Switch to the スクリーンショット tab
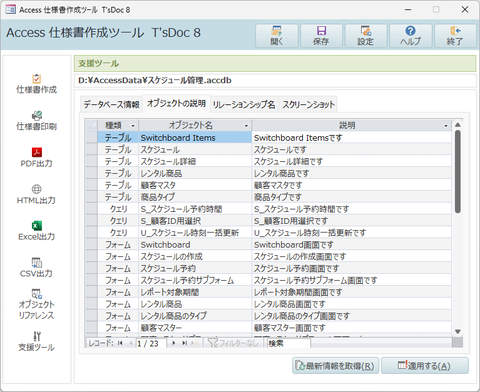The image size is (480, 392). click(309, 105)
